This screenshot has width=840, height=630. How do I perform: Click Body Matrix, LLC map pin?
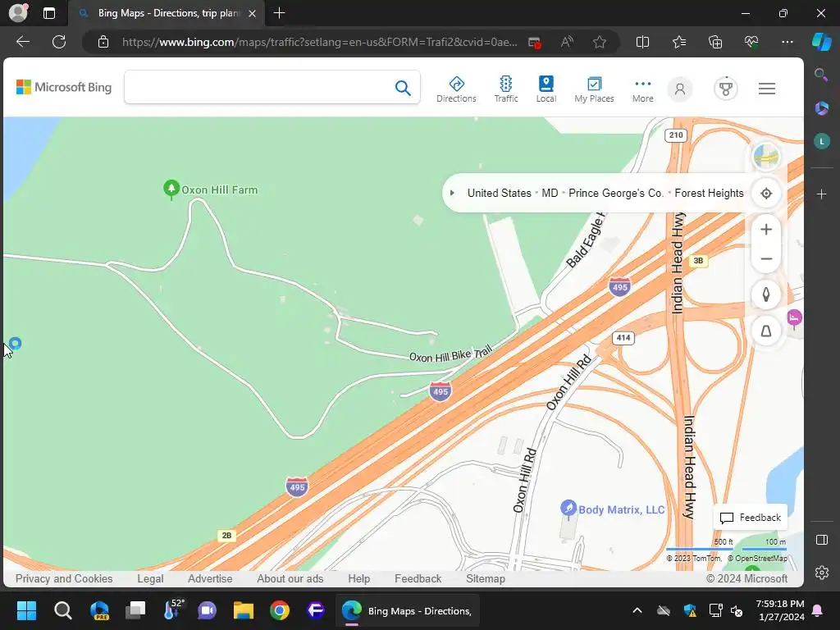(x=568, y=509)
